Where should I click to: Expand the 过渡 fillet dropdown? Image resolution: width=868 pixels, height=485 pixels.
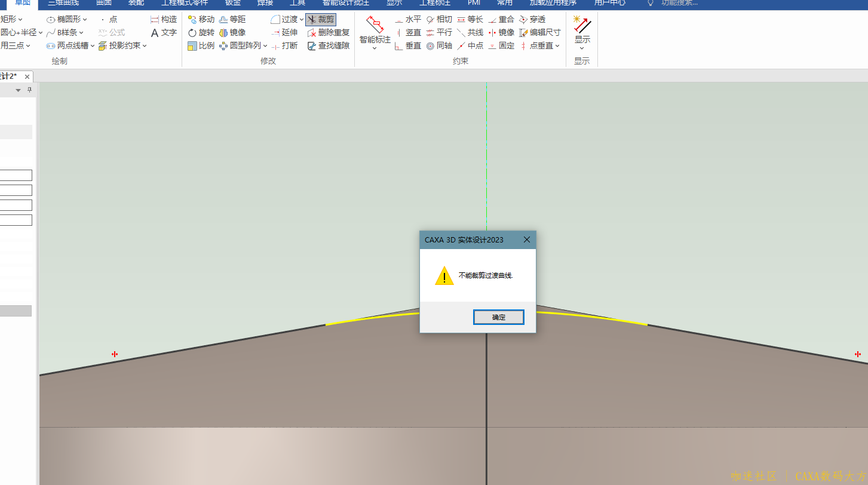[302, 20]
